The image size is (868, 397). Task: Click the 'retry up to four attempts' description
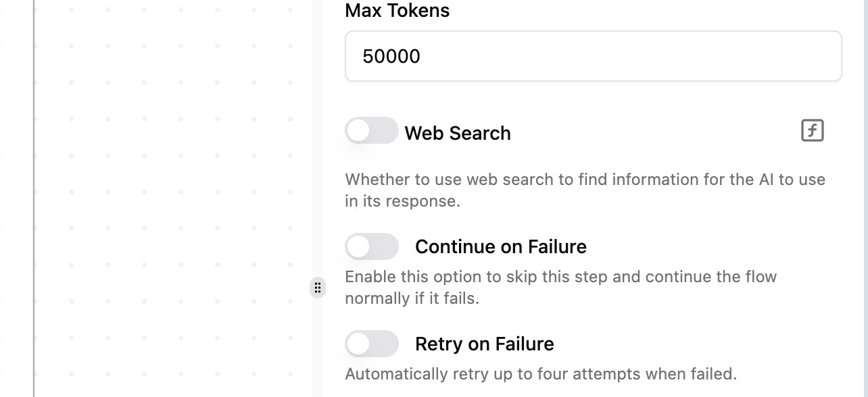tap(540, 373)
